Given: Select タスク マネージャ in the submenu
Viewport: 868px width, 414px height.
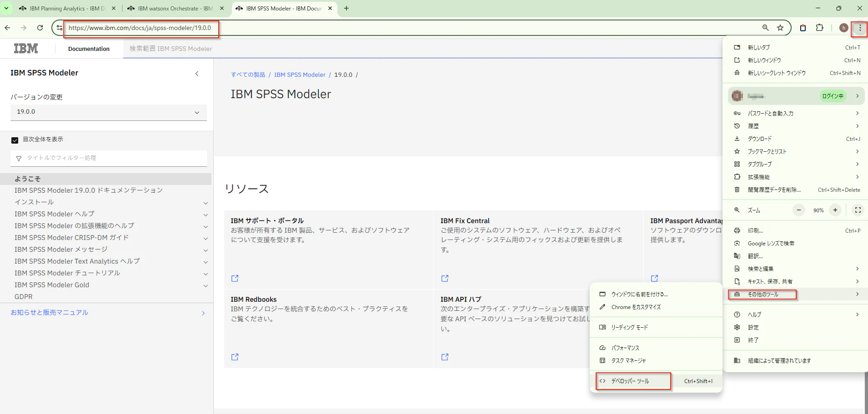Looking at the screenshot, I should 656,360.
